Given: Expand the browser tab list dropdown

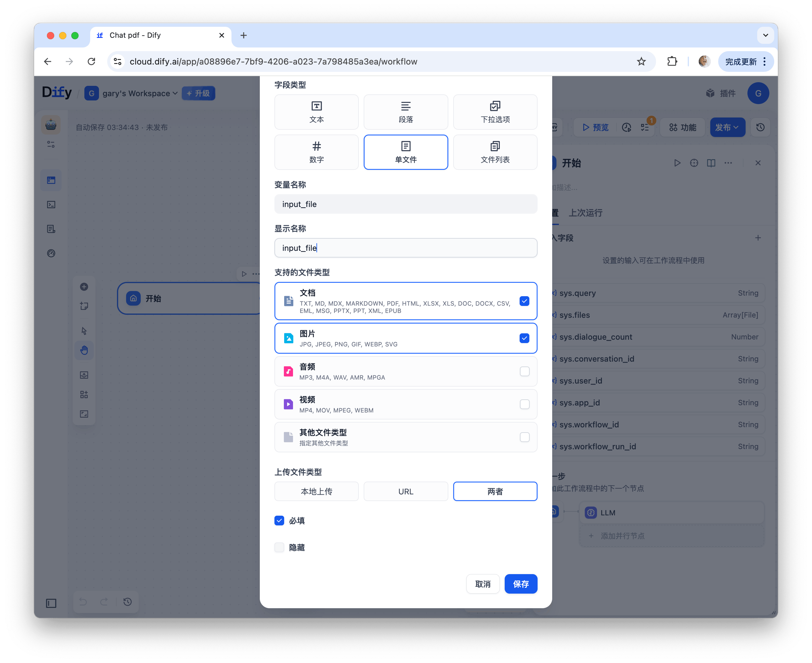Looking at the screenshot, I should 765,35.
